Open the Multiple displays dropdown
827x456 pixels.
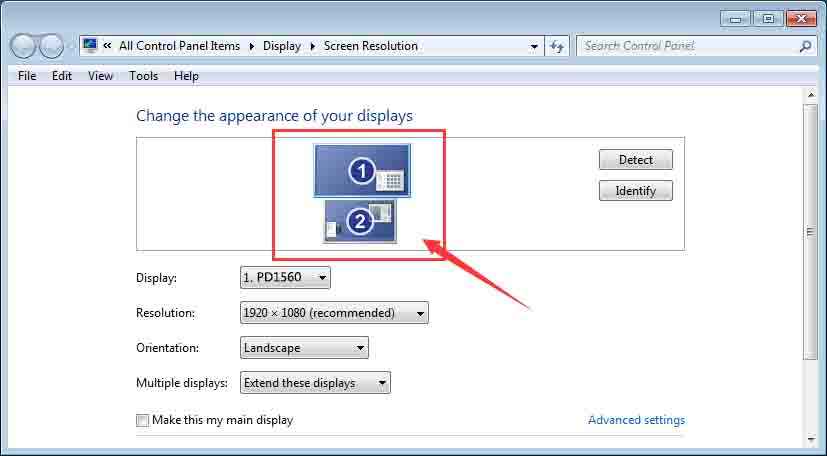click(315, 383)
